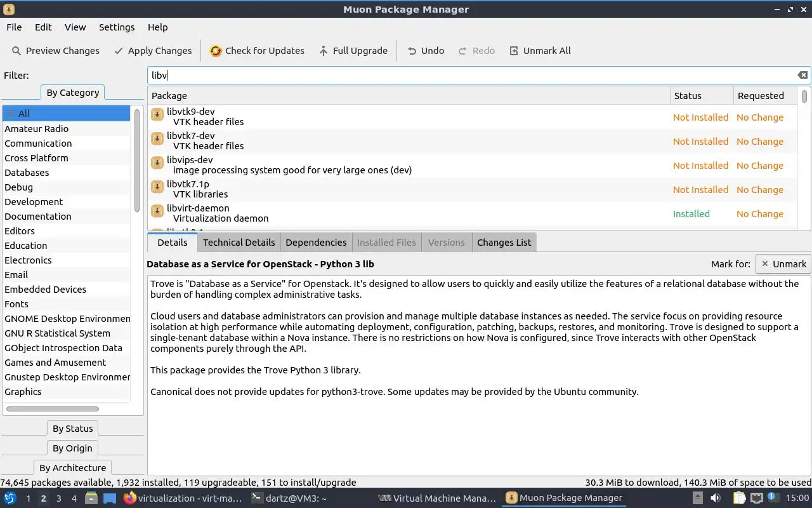Viewport: 812px width, 508px height.
Task: Click the volume speaker icon in the system tray
Action: 716,498
